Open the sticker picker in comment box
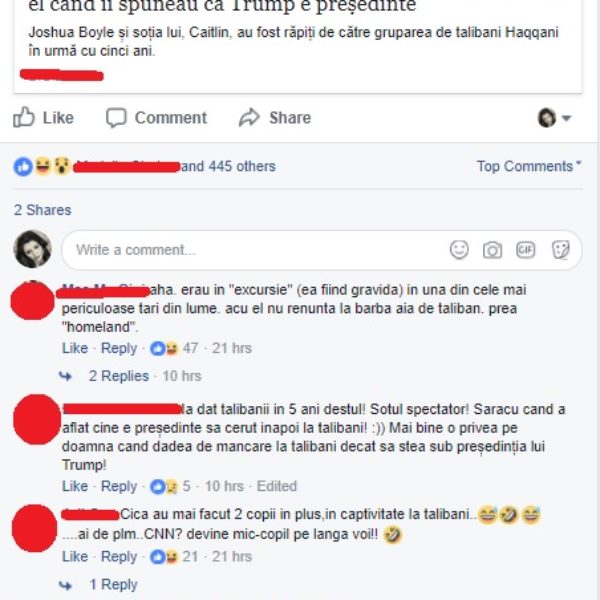The height and width of the screenshot is (600, 600). [x=561, y=250]
